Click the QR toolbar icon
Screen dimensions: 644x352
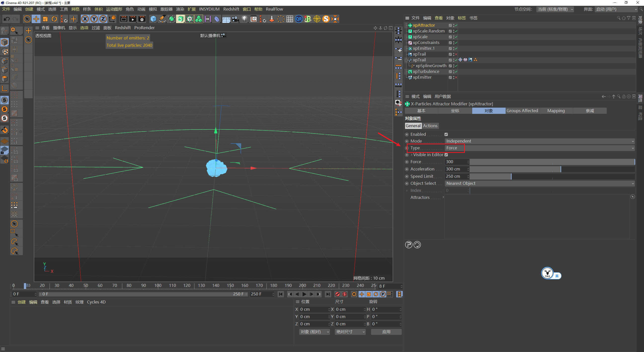pyautogui.click(x=299, y=19)
